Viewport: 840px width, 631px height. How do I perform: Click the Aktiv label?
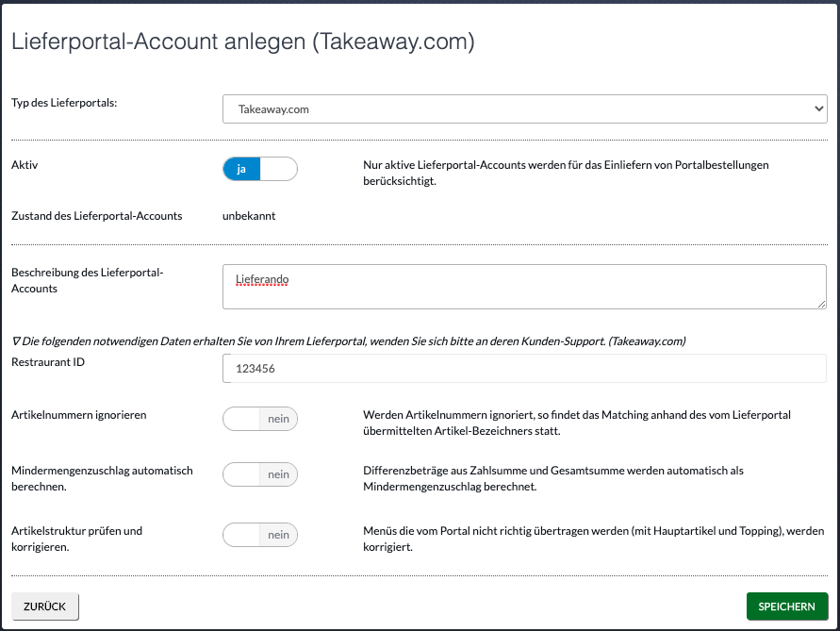click(x=25, y=165)
